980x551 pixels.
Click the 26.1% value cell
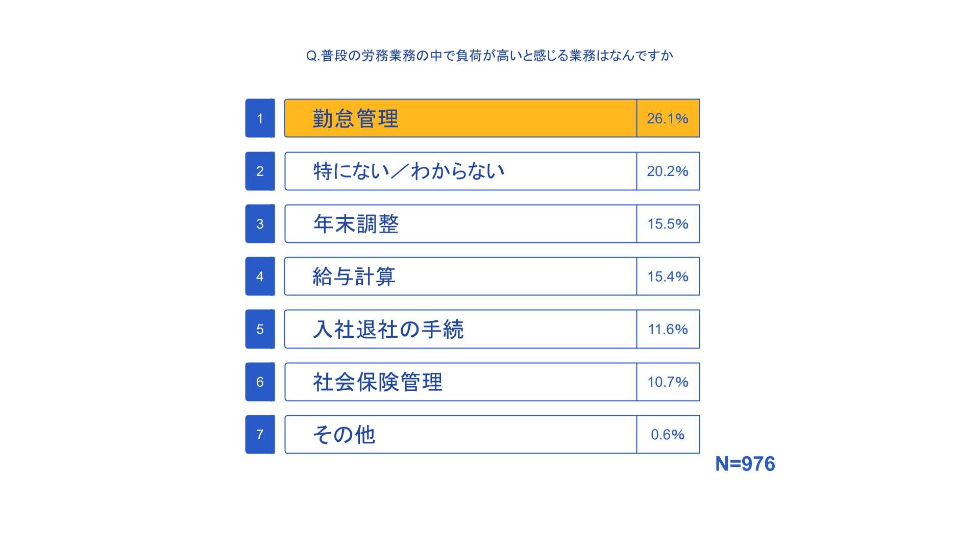[668, 118]
